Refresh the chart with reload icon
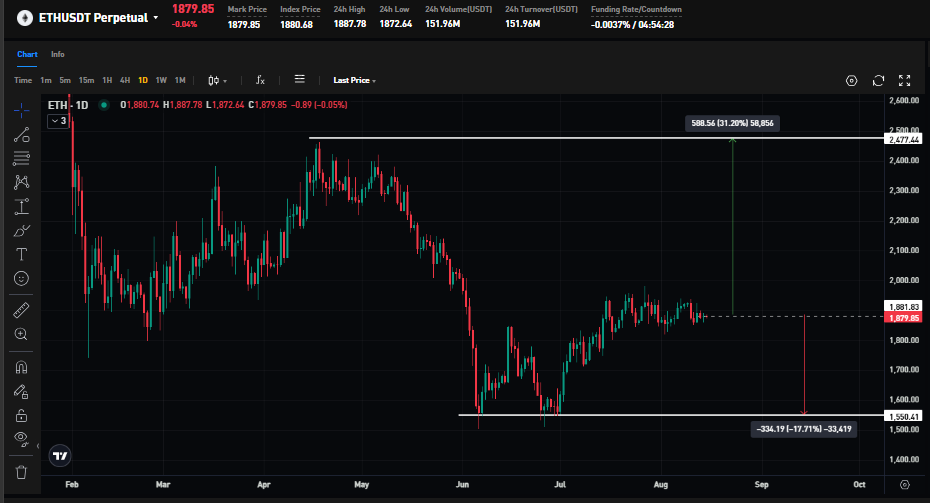The image size is (930, 503). pyautogui.click(x=878, y=81)
